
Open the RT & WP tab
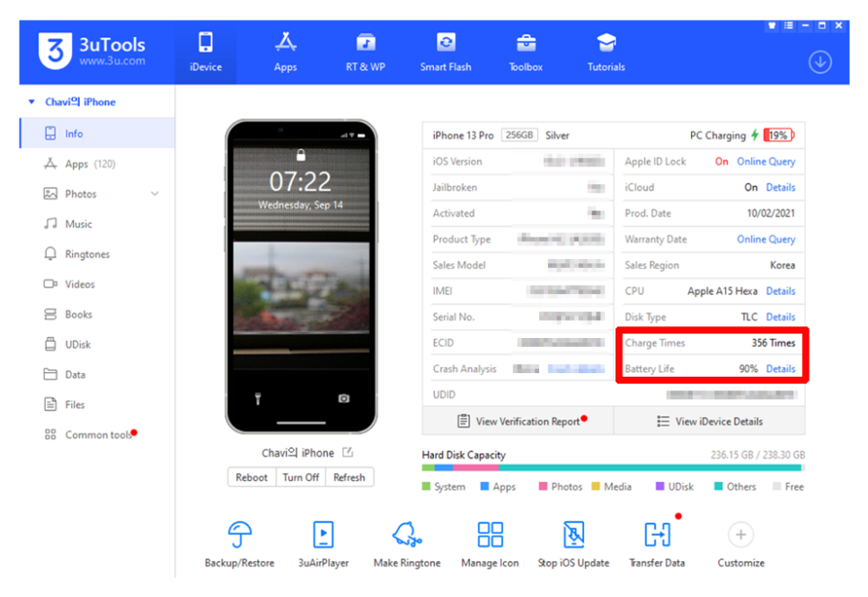click(366, 53)
